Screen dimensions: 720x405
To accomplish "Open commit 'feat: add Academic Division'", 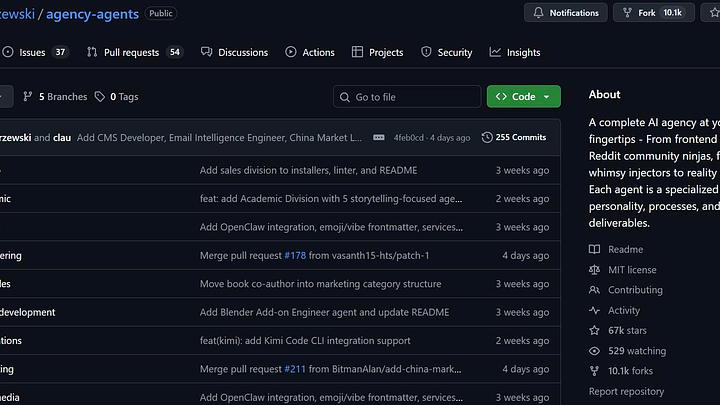I will point(331,199).
